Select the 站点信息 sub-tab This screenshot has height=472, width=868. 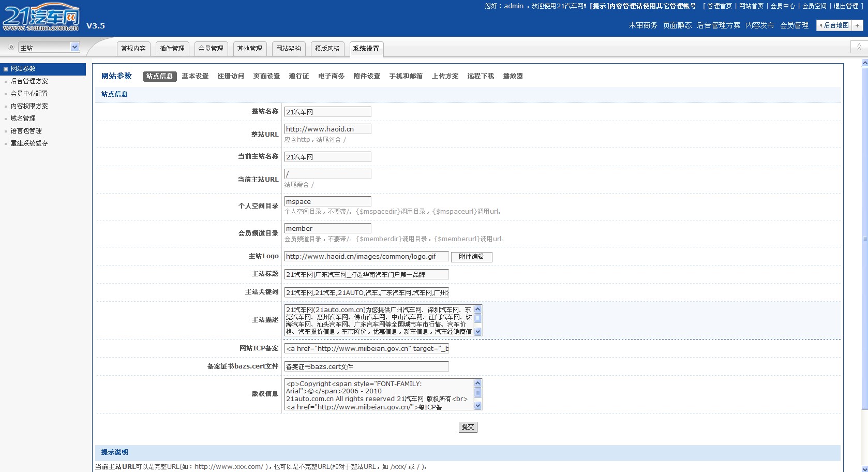(x=159, y=76)
